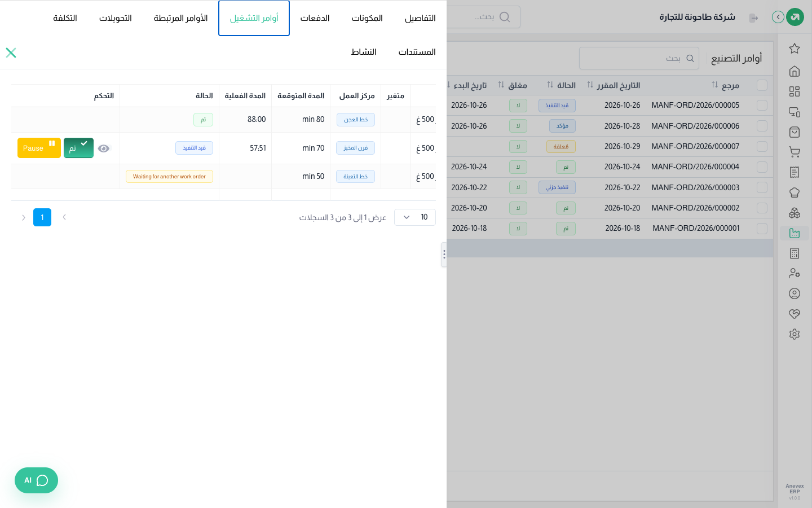
Task: Open the AI chat assistant button
Action: coord(36,480)
